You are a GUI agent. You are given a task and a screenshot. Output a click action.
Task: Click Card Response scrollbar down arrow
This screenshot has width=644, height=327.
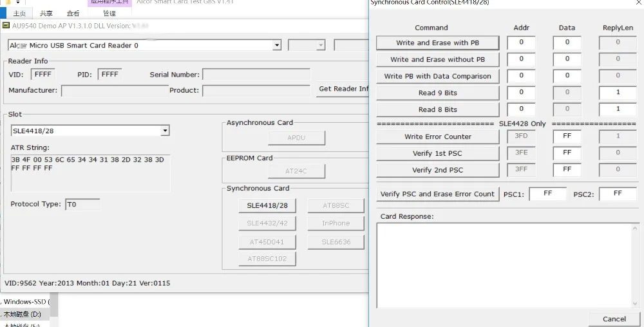[x=635, y=304]
